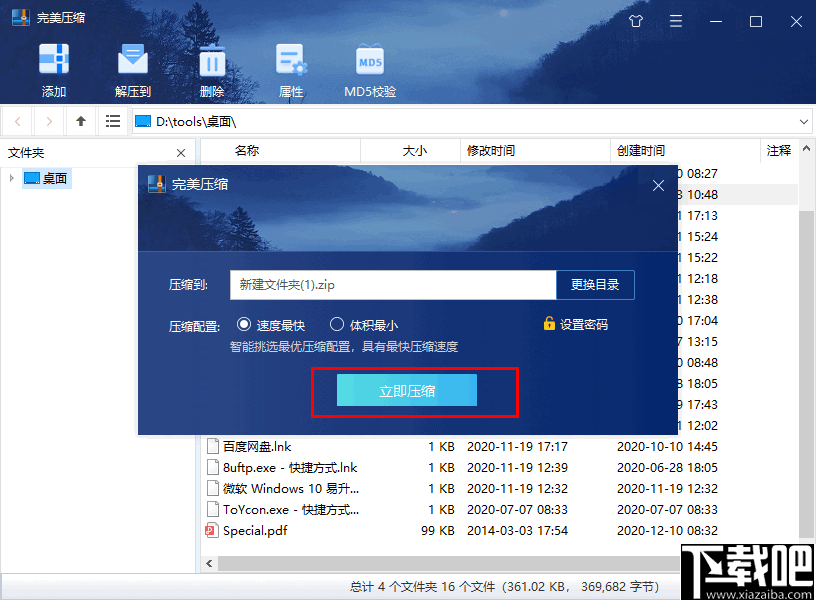Screen dimensions: 816x600
Task: Click the scroll up arrow of file list
Action: tap(806, 149)
